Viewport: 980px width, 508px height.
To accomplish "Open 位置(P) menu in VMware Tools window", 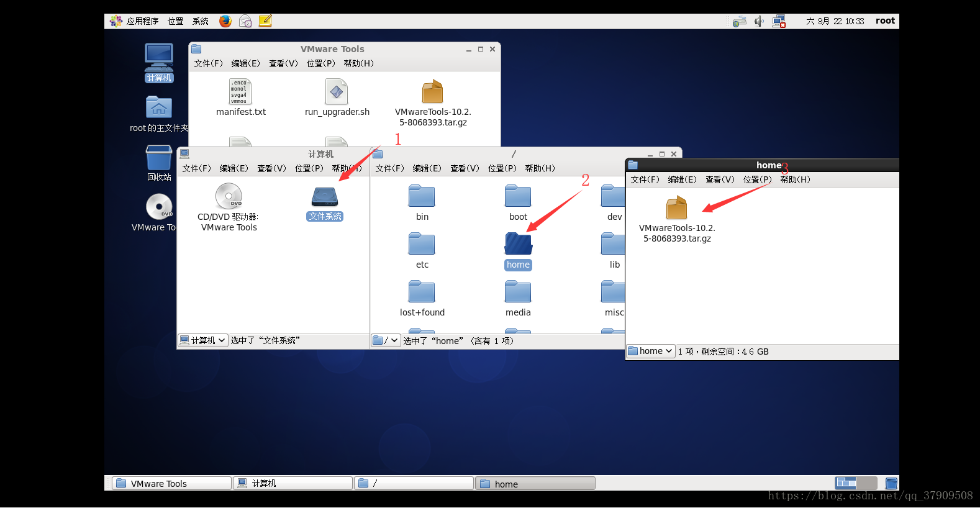I will (x=321, y=63).
